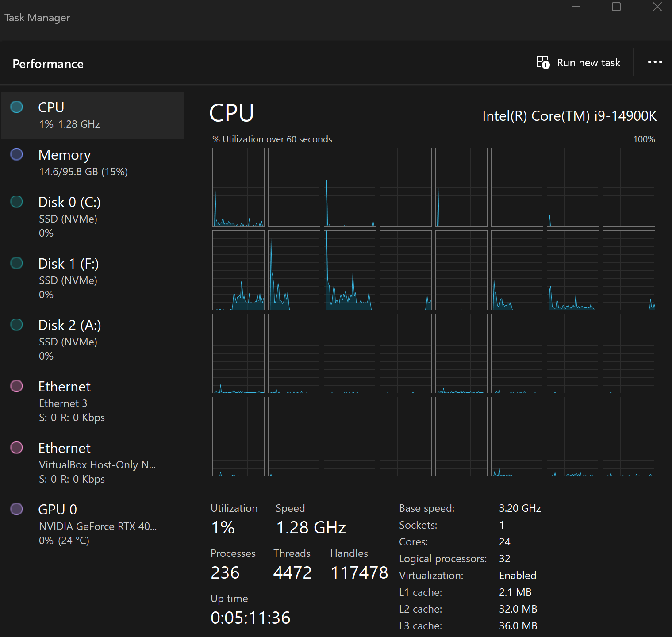
Task: Click the Threads value 4472
Action: point(292,573)
